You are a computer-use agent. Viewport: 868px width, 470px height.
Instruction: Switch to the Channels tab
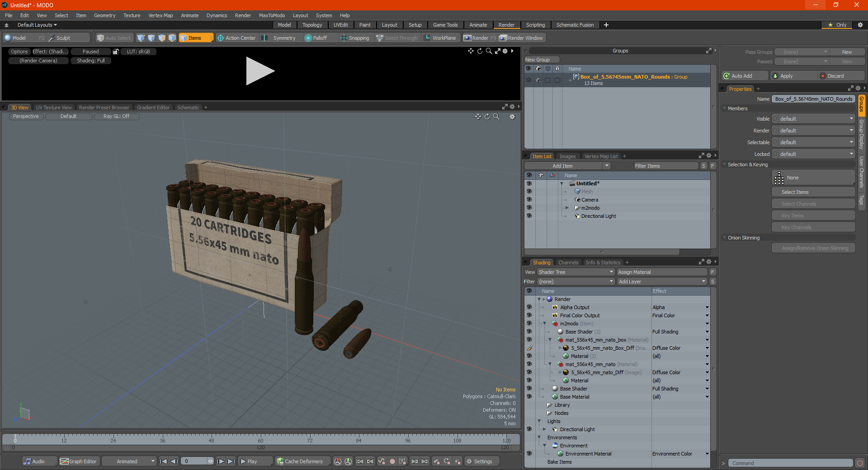(x=568, y=263)
